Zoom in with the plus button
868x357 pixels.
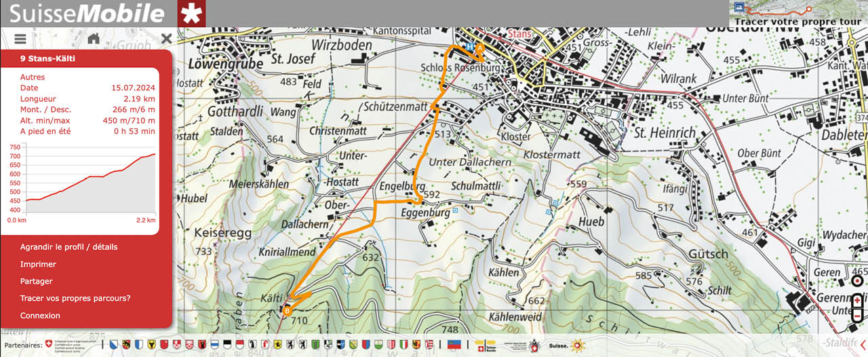(x=857, y=300)
